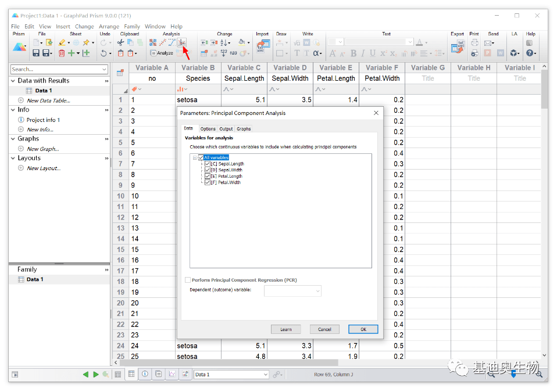Click the scissors Cut icon
Image resolution: width=557 pixels, height=392 pixels.
(121, 42)
